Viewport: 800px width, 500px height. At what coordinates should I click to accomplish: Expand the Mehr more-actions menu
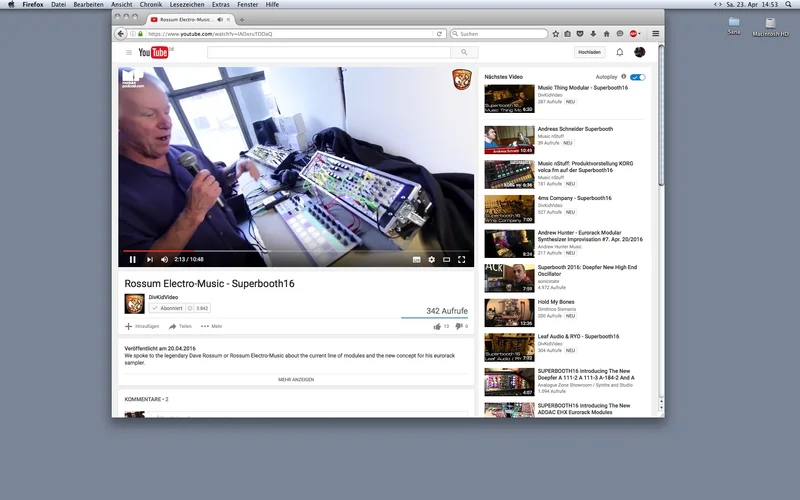[x=211, y=326]
